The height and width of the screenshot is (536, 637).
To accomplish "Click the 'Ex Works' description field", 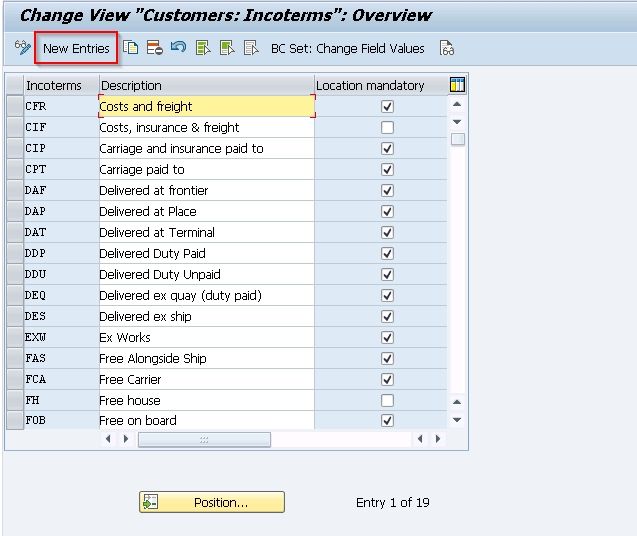I will 207,337.
